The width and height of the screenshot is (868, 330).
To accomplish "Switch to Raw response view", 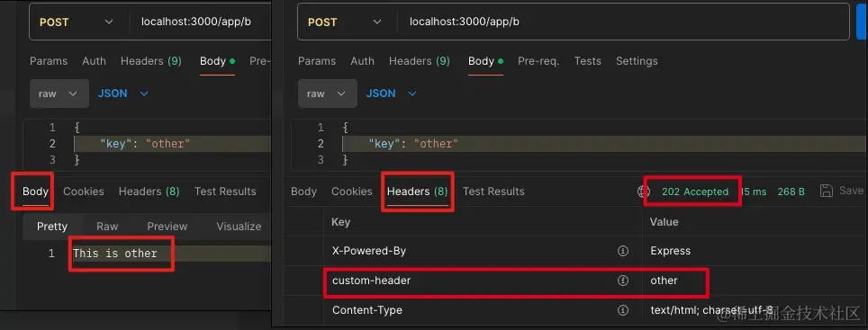I will click(x=107, y=226).
